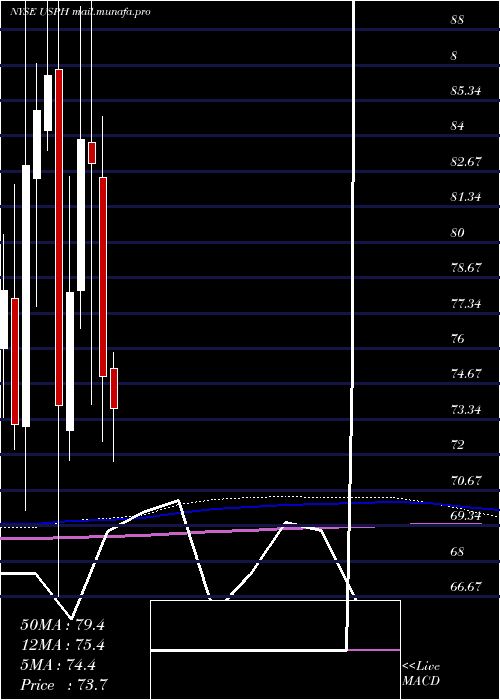This screenshot has height=700, width=500.
Task: Select the 78.67 price axis label
Action: pos(466,268)
